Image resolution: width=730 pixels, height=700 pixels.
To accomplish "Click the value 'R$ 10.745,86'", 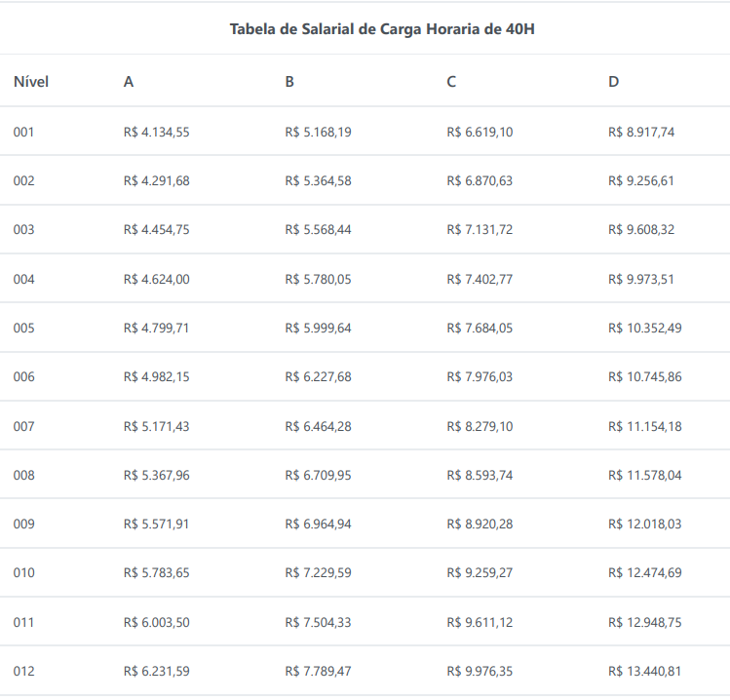I will (645, 376).
